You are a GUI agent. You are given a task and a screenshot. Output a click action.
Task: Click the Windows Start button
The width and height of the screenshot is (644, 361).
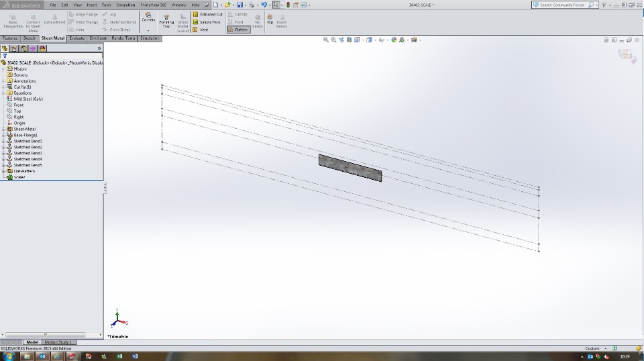(9, 356)
